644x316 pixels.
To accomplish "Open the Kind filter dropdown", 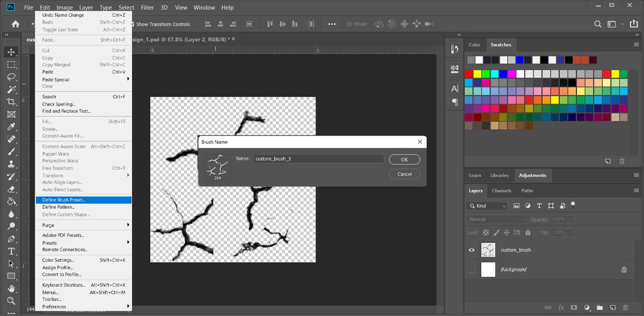I will [487, 206].
